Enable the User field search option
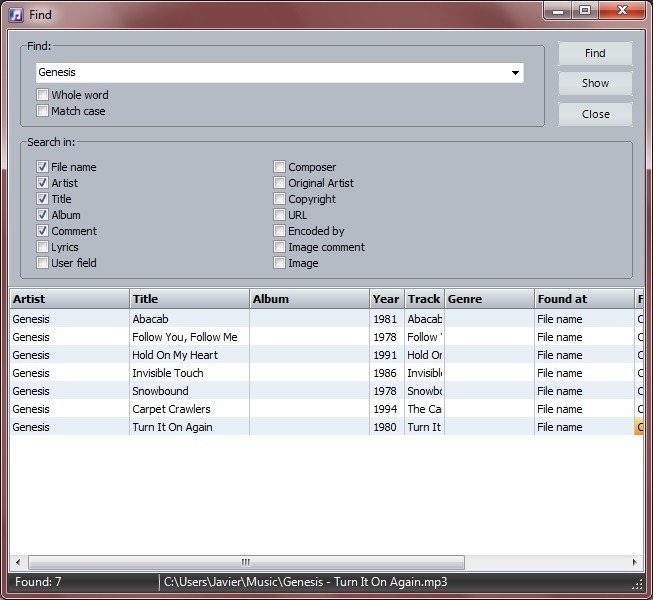 42,263
